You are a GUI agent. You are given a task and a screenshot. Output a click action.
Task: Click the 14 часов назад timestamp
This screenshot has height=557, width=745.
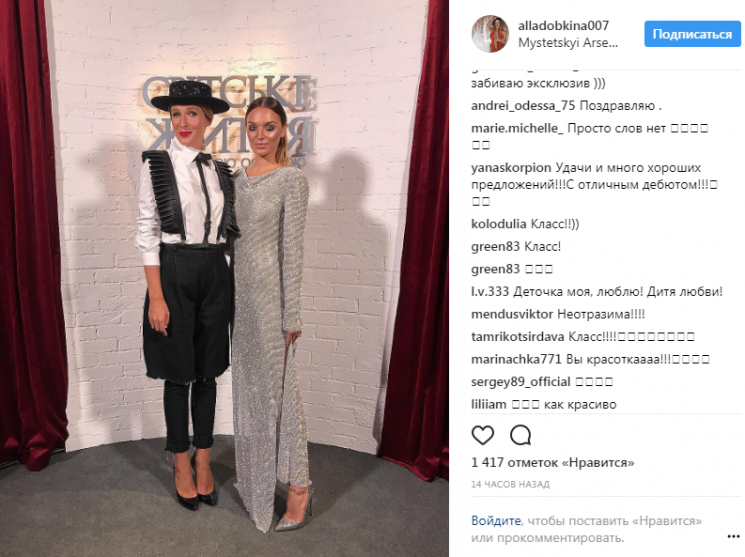pos(510,484)
